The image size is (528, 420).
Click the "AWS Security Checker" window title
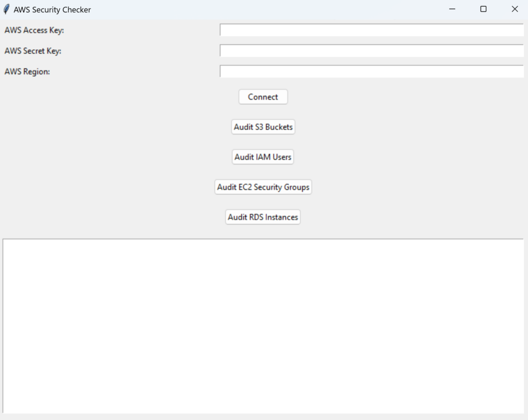click(52, 10)
